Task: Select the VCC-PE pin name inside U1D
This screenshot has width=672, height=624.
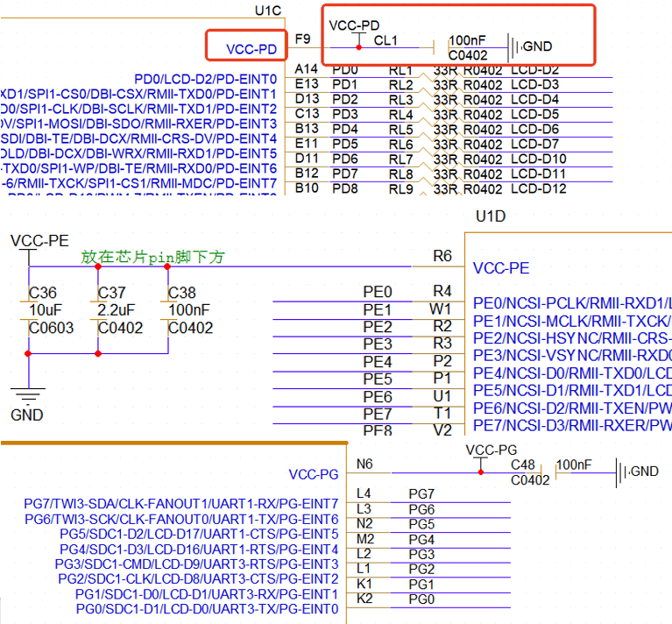Action: tap(501, 268)
